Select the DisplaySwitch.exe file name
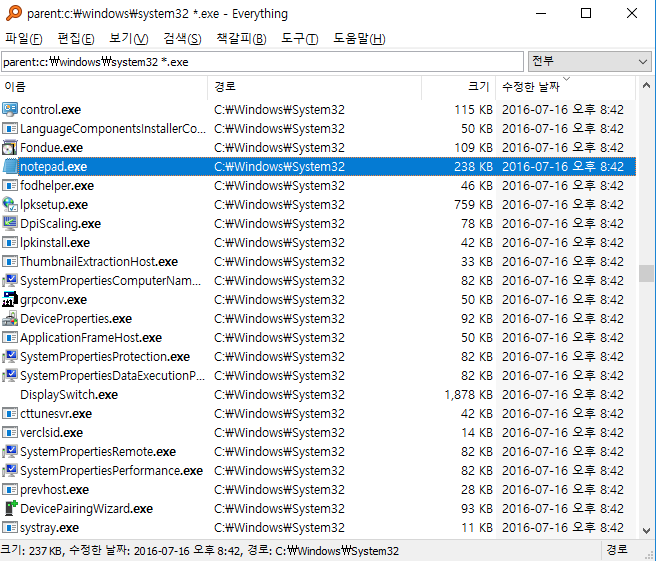This screenshot has width=656, height=561. [69, 394]
